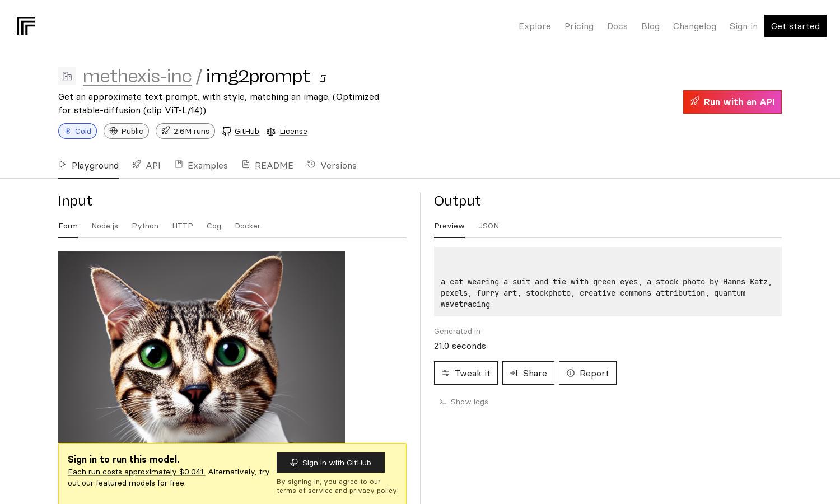View the License link

pyautogui.click(x=293, y=131)
